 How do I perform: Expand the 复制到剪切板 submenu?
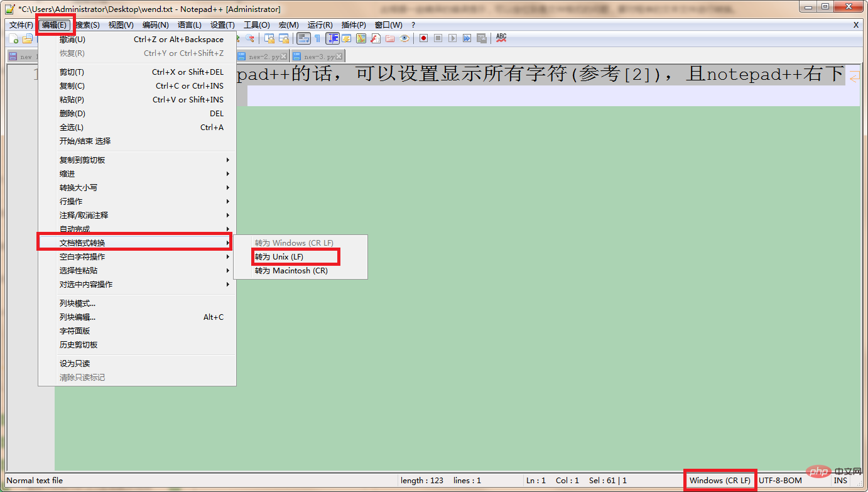(137, 160)
